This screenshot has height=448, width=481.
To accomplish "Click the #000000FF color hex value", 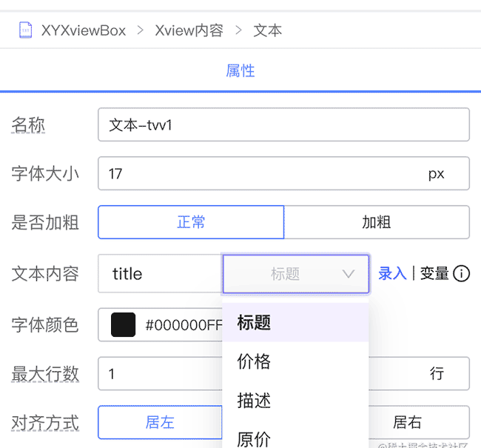I will tap(184, 325).
